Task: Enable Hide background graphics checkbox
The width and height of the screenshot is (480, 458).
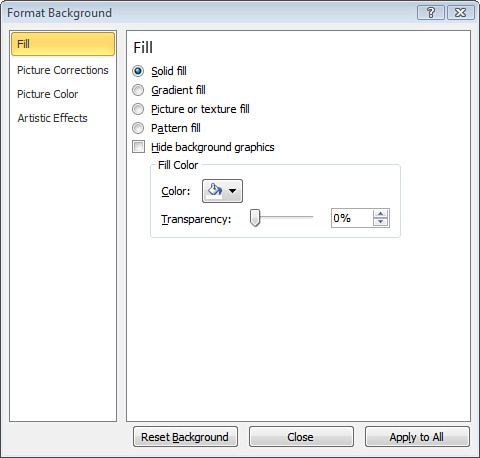Action: 138,147
